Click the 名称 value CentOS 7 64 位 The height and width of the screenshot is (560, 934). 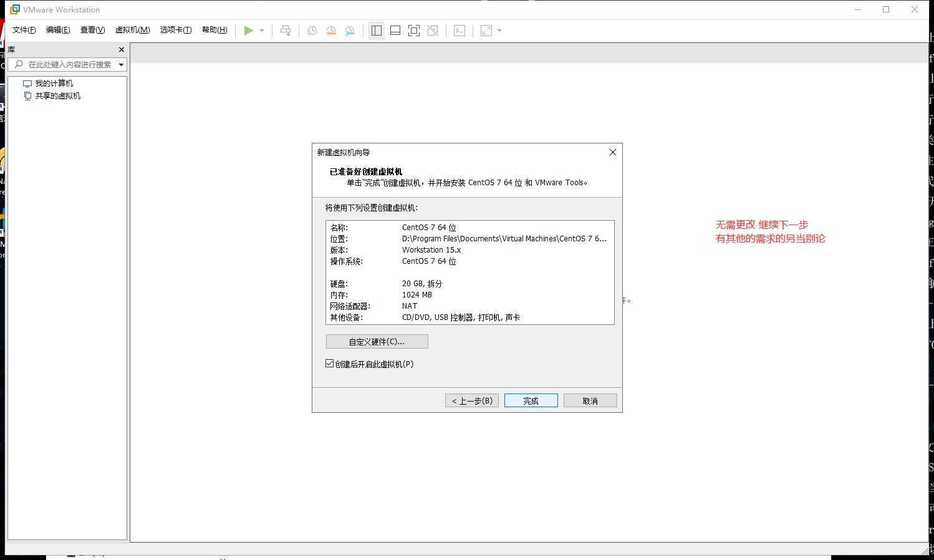click(x=429, y=228)
